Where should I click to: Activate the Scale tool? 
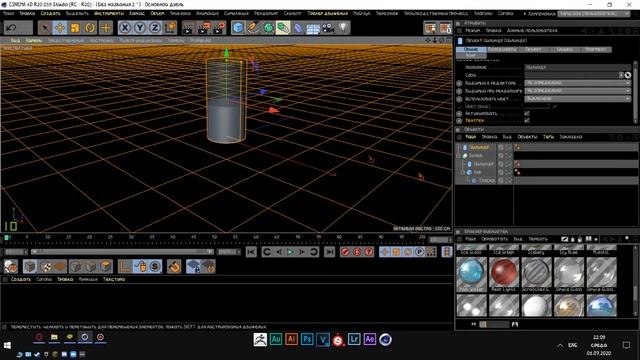[x=75, y=28]
